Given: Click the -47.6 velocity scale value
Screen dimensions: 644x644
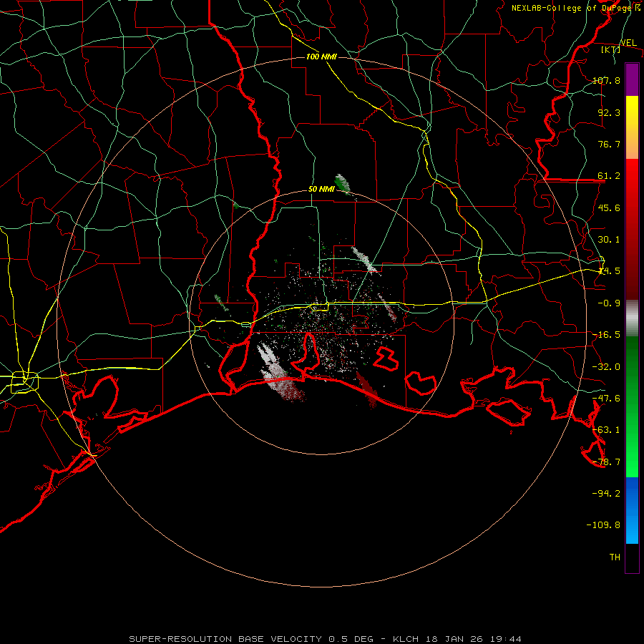Looking at the screenshot, I should click(607, 399).
